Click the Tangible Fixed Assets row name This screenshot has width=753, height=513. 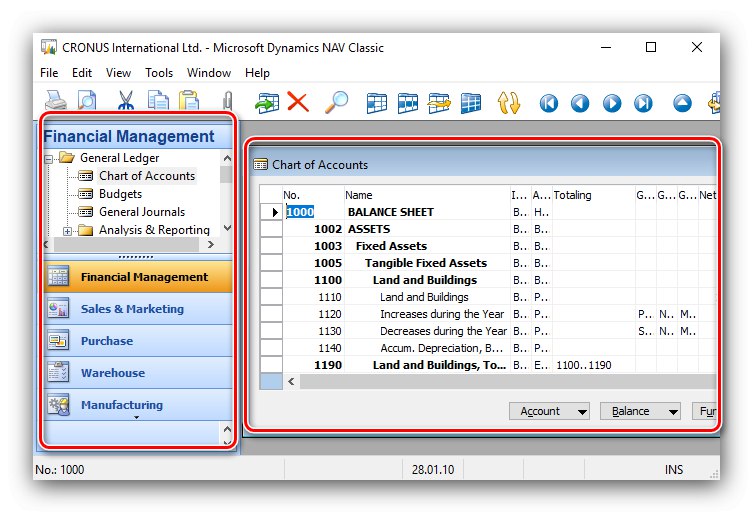(x=426, y=263)
